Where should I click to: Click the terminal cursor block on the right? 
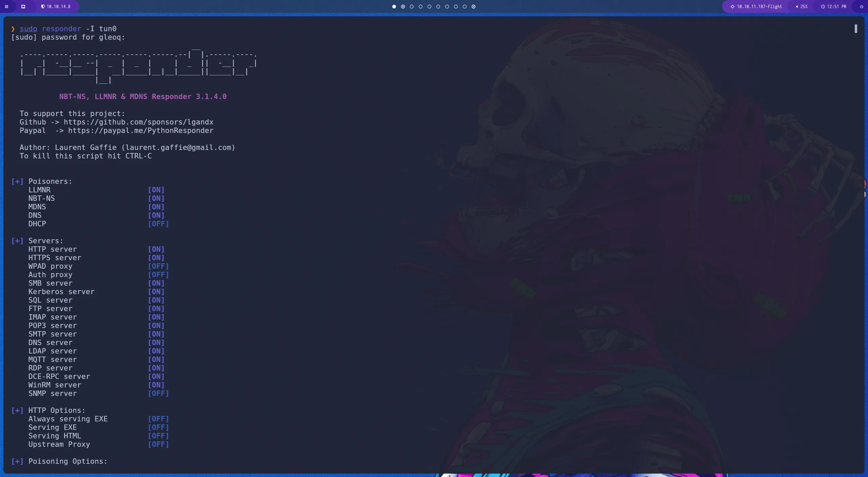point(855,29)
